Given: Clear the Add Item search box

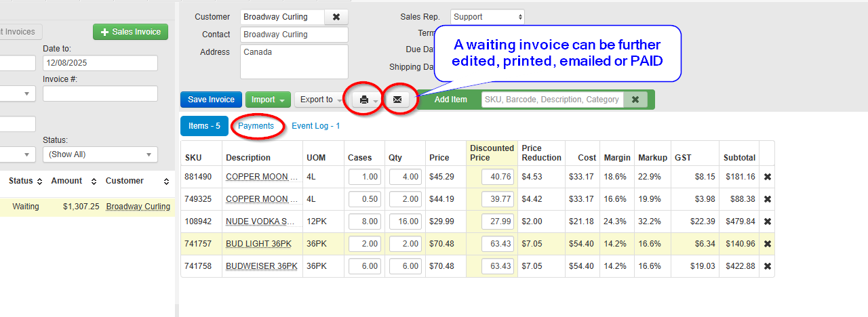Looking at the screenshot, I should point(635,100).
